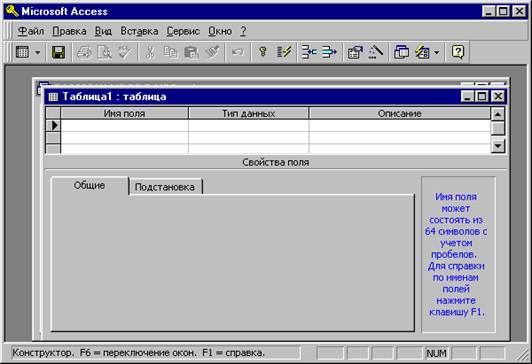Switch to the Подстановка tab
This screenshot has width=532, height=364.
pos(165,187)
